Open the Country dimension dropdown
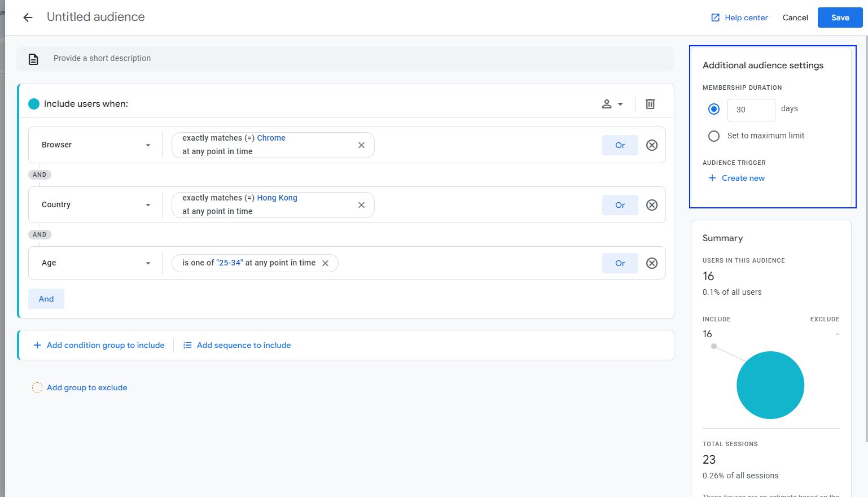868x497 pixels. point(95,205)
